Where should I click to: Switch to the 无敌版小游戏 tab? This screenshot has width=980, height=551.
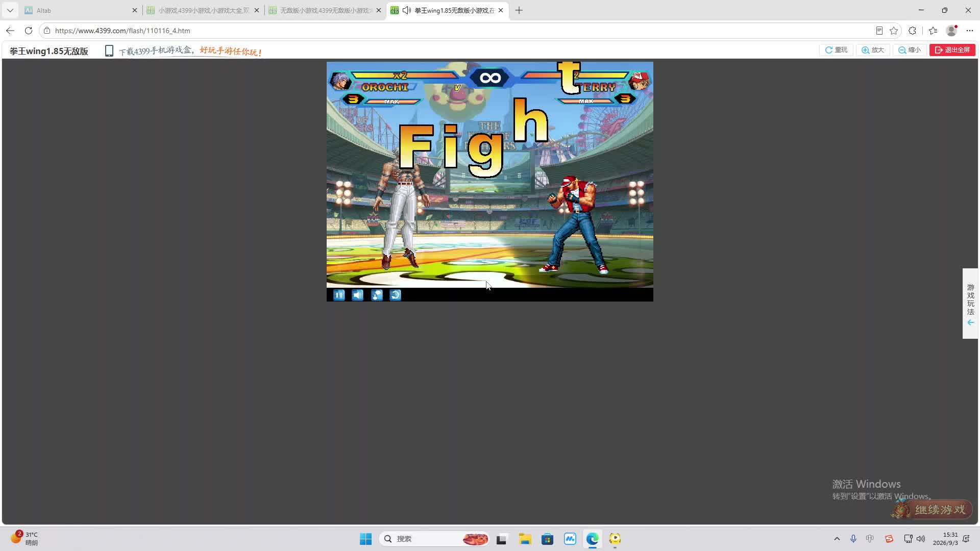pos(325,10)
